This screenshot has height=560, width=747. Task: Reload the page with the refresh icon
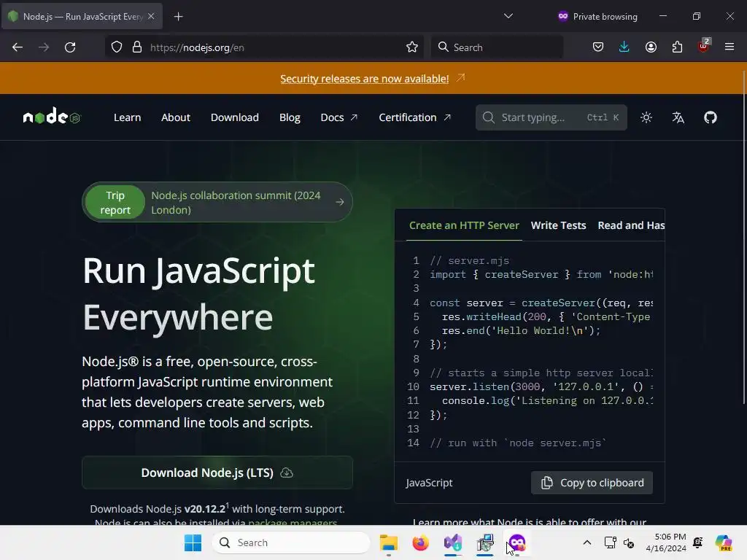[x=70, y=47]
